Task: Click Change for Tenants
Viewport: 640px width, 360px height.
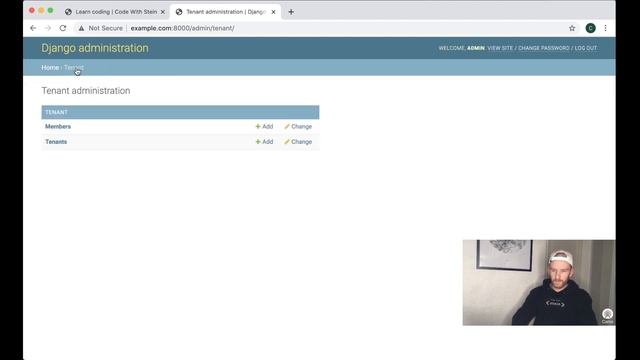Action: tap(298, 142)
